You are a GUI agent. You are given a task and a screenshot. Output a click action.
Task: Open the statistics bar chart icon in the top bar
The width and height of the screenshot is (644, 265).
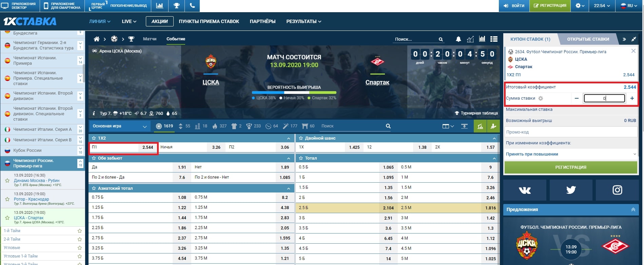point(159,6)
